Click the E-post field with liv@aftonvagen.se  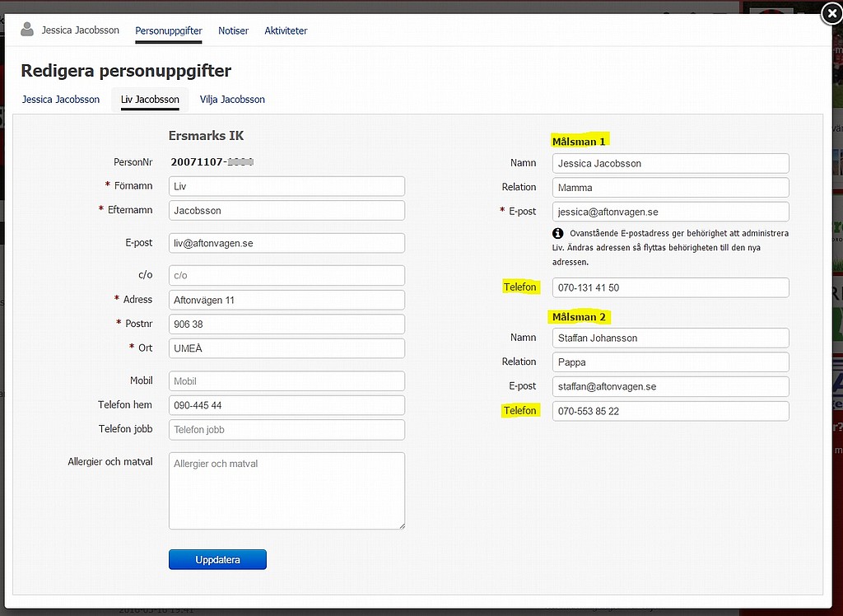[x=286, y=243]
